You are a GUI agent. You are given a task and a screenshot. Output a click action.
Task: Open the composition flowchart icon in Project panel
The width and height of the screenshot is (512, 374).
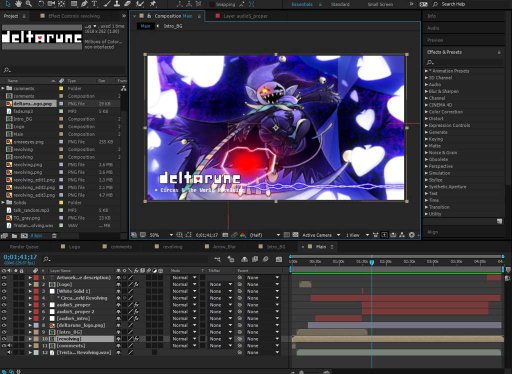[124, 88]
